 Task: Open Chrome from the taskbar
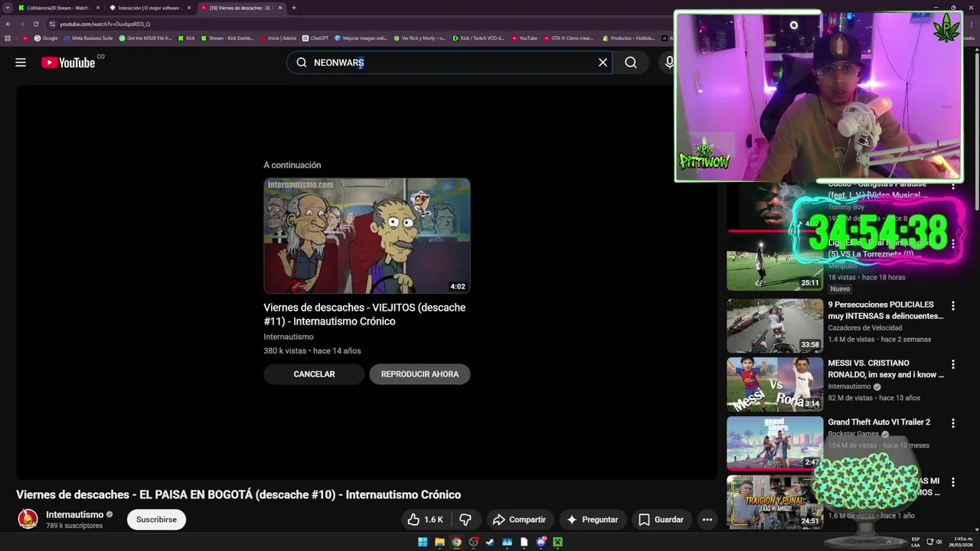coord(456,542)
